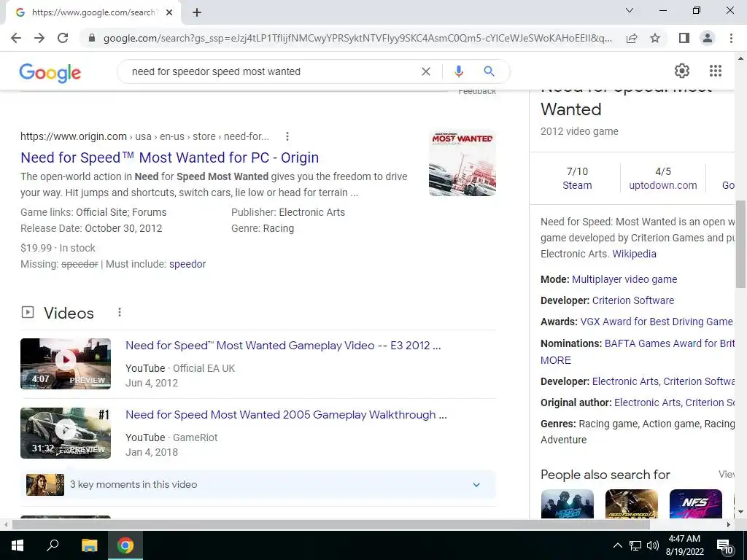The image size is (747, 560).
Task: Search with must include speedor
Action: [x=187, y=264]
